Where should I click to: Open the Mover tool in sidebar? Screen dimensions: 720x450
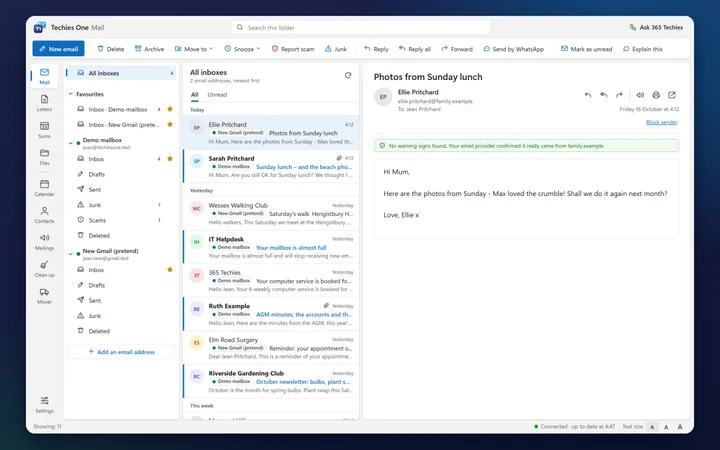click(44, 296)
